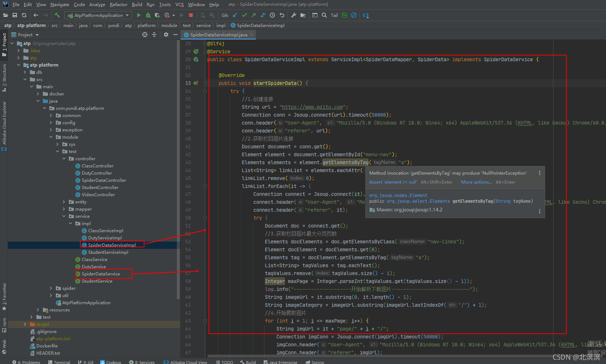Open the AtpPlatformApplication run configuration dropdown

tap(98, 15)
